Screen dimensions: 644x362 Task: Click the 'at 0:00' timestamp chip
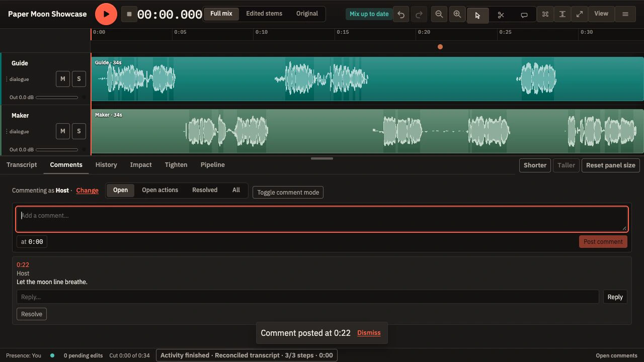click(x=32, y=242)
